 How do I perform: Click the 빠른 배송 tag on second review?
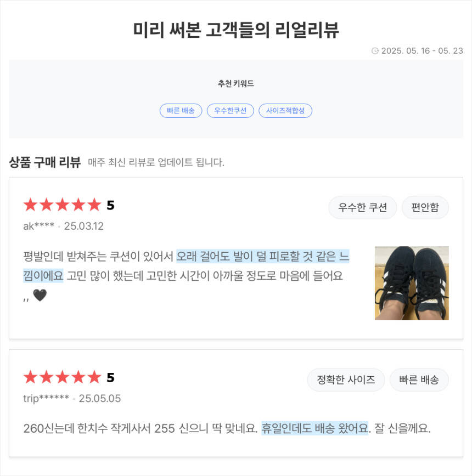(x=419, y=379)
